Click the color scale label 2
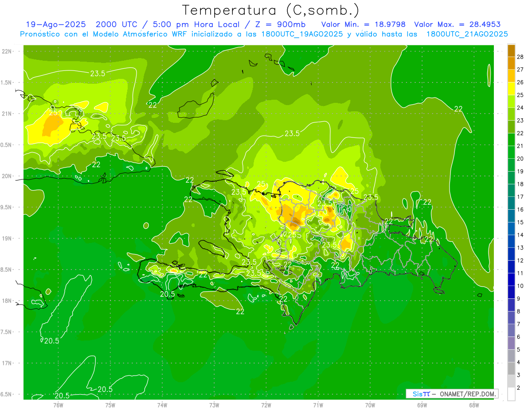The height and width of the screenshot is (411, 532). 519,388
